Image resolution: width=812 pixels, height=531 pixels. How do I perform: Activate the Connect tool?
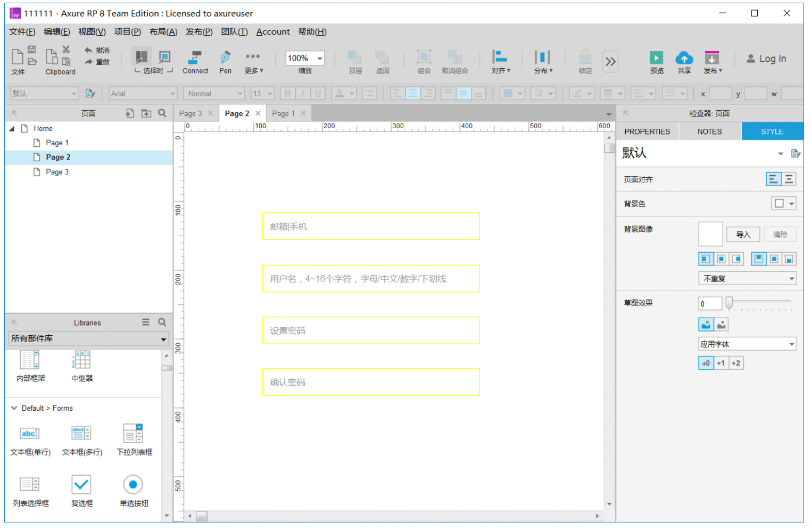tap(195, 62)
